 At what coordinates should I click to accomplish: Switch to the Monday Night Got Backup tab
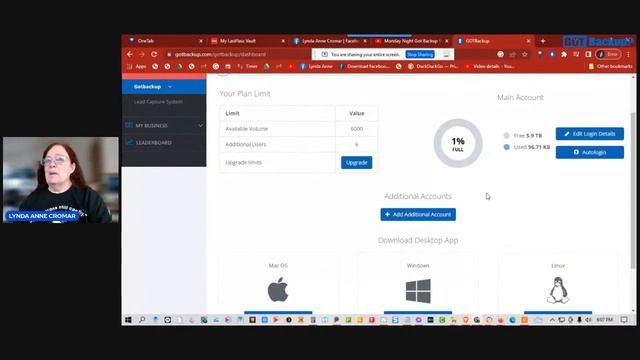(411, 41)
